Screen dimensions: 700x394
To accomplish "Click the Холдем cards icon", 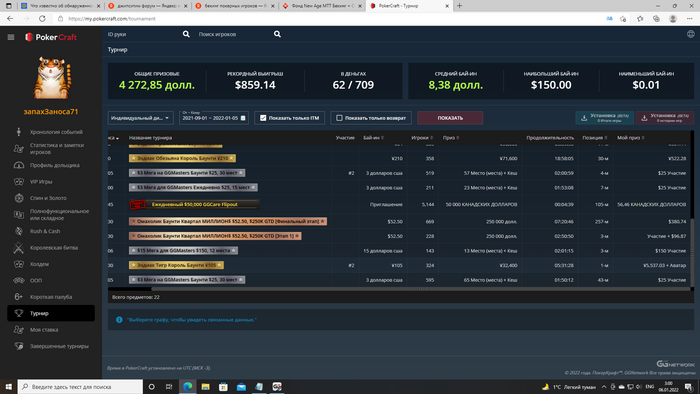I will [x=18, y=264].
